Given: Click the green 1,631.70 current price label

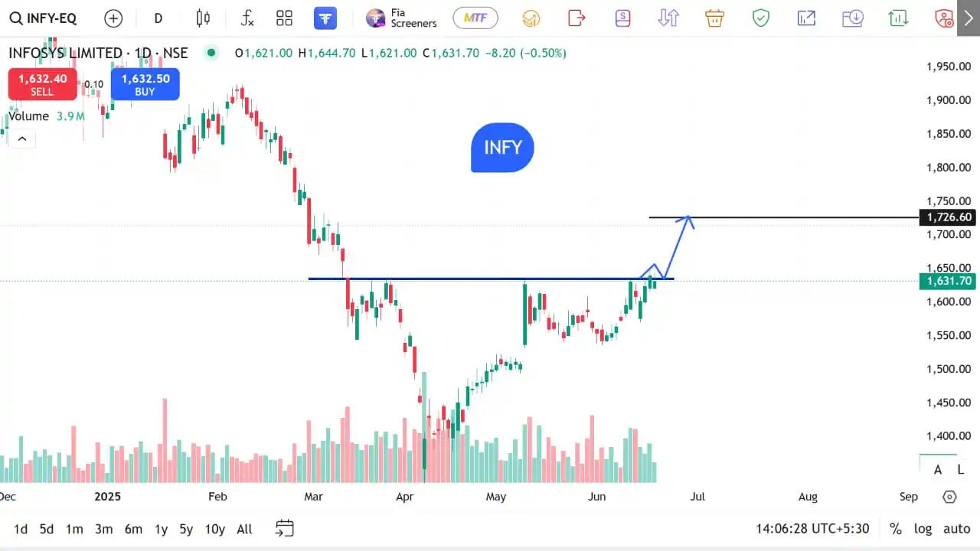Looking at the screenshot, I should (949, 281).
